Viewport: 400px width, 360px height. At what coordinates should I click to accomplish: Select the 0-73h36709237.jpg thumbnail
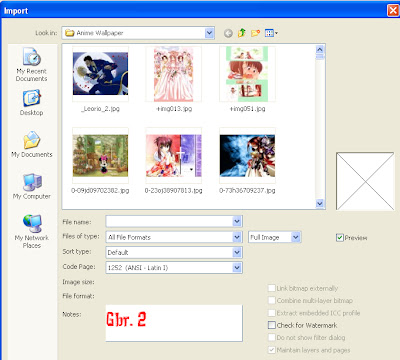point(247,155)
